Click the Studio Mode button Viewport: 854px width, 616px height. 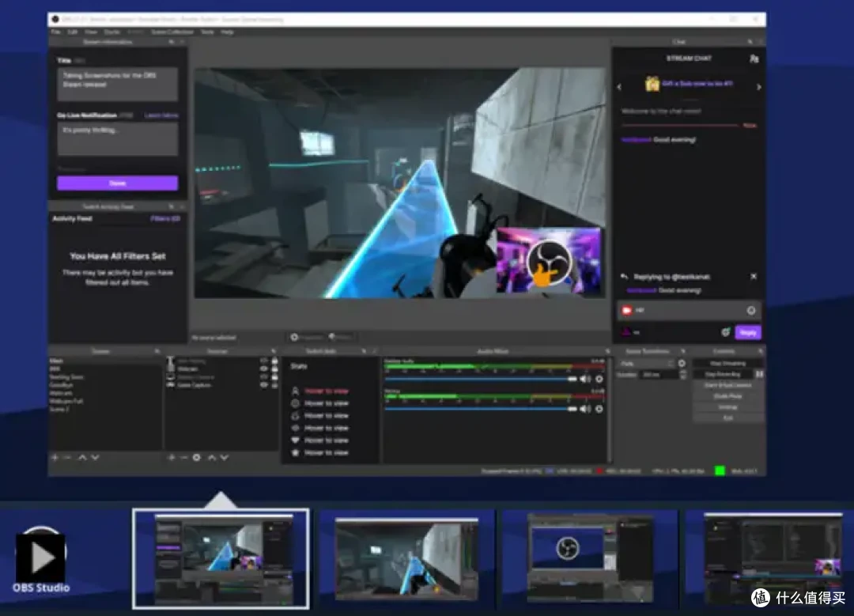(727, 396)
